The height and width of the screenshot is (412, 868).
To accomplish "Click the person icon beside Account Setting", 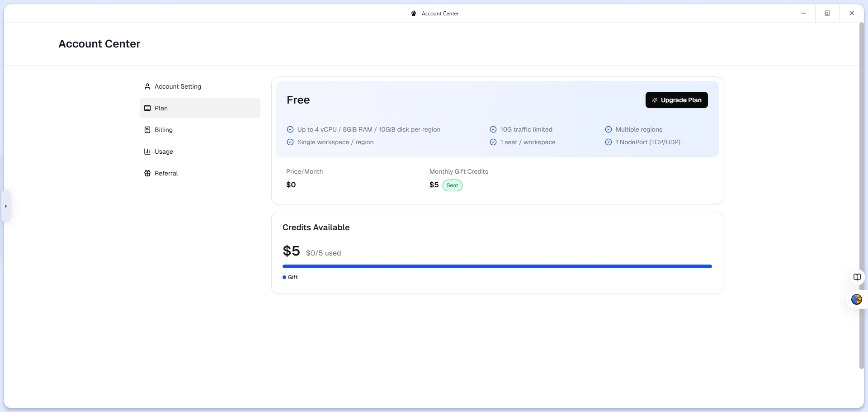I will point(147,86).
